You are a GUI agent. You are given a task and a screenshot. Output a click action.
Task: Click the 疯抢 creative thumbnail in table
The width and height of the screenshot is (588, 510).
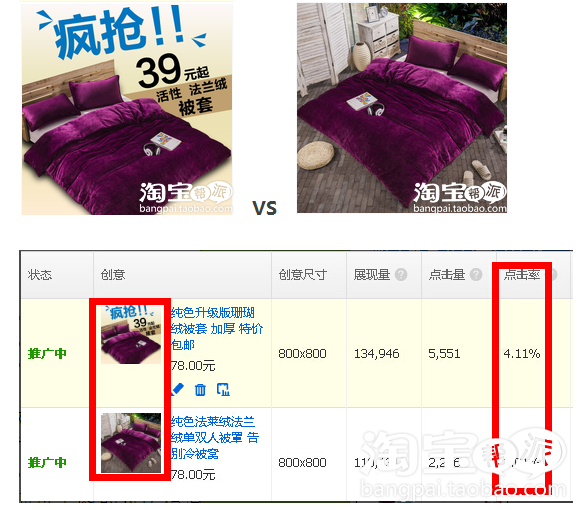point(131,334)
